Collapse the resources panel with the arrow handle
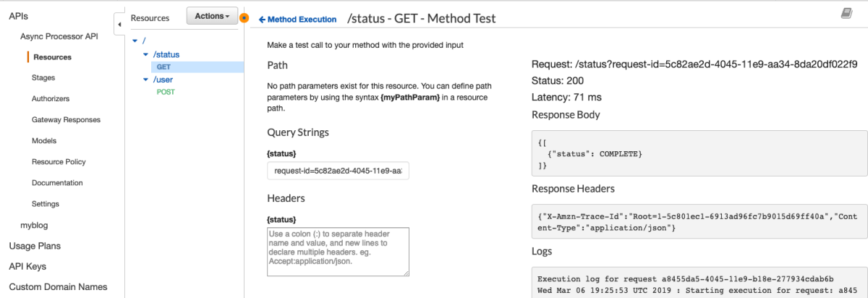Viewport: 868px width, 298px height. [119, 25]
